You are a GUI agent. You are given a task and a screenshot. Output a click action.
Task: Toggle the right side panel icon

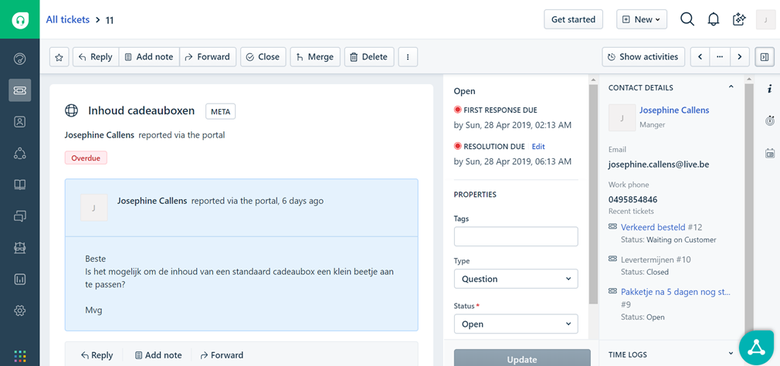tap(765, 57)
